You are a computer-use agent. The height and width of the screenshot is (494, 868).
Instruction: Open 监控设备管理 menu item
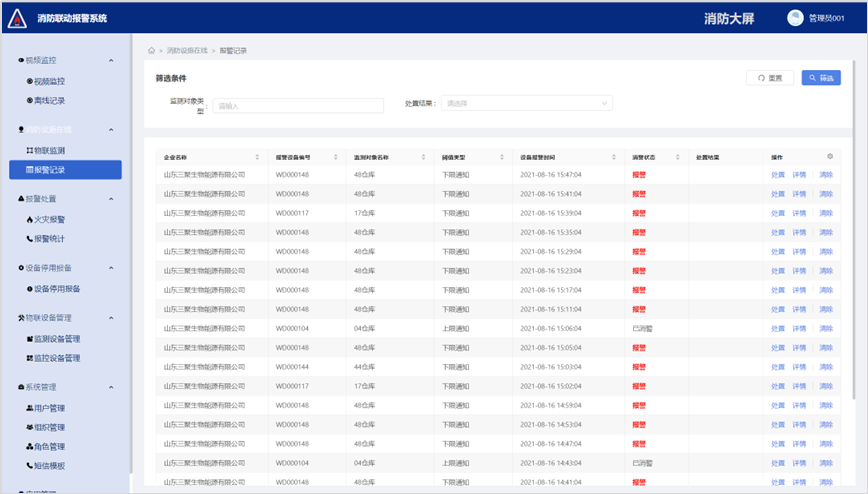[54, 358]
